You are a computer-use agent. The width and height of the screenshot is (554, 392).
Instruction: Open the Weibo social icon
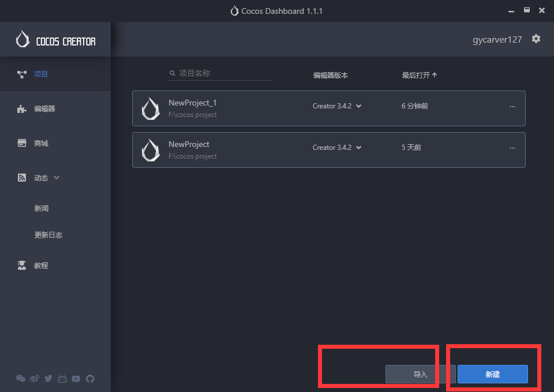34,379
